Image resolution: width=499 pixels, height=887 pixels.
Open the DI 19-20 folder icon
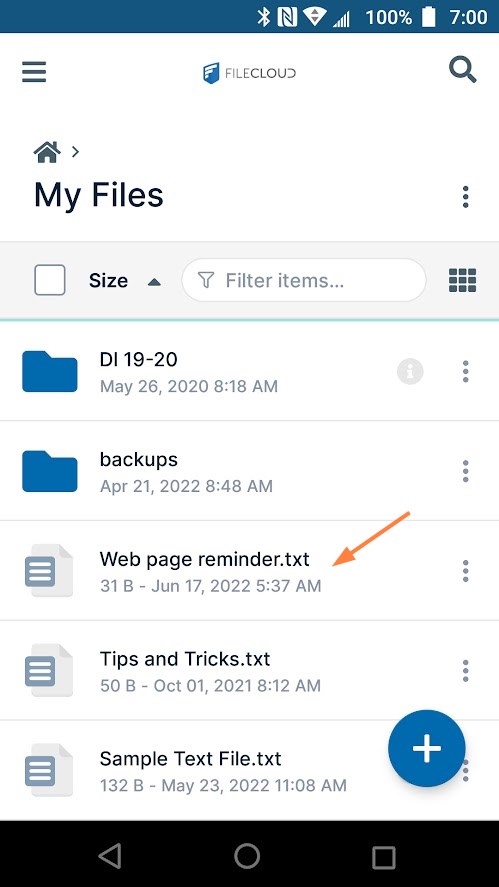click(x=50, y=372)
